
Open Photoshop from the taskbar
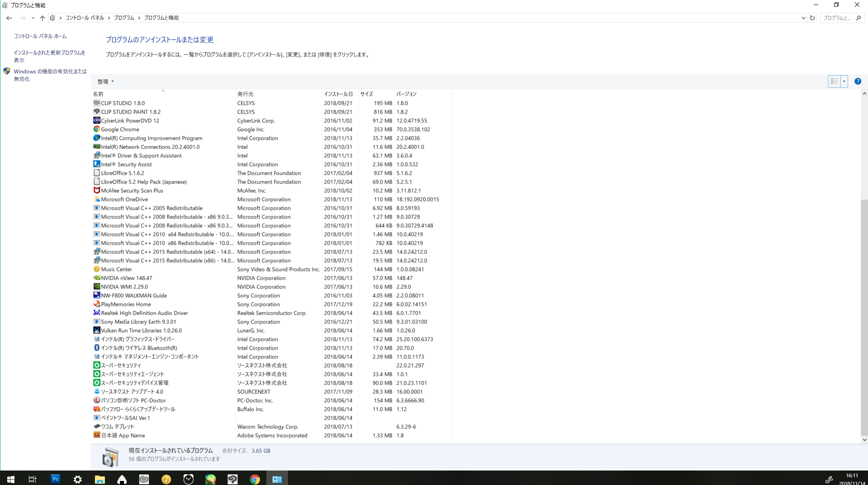[55, 479]
